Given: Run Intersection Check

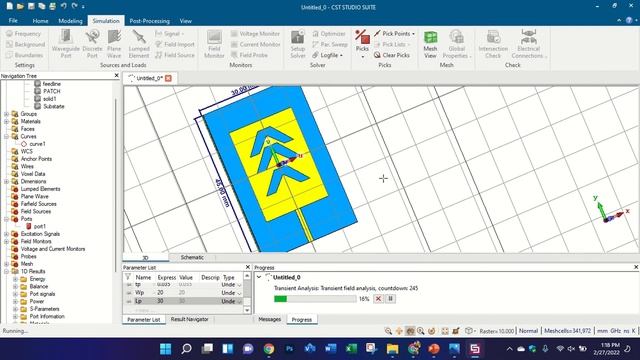Looking at the screenshot, I should click(493, 44).
